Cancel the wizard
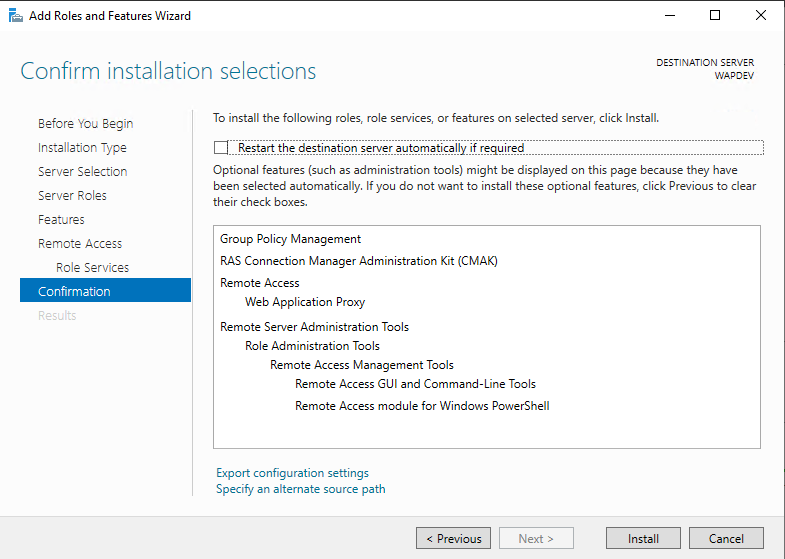 pyautogui.click(x=726, y=538)
